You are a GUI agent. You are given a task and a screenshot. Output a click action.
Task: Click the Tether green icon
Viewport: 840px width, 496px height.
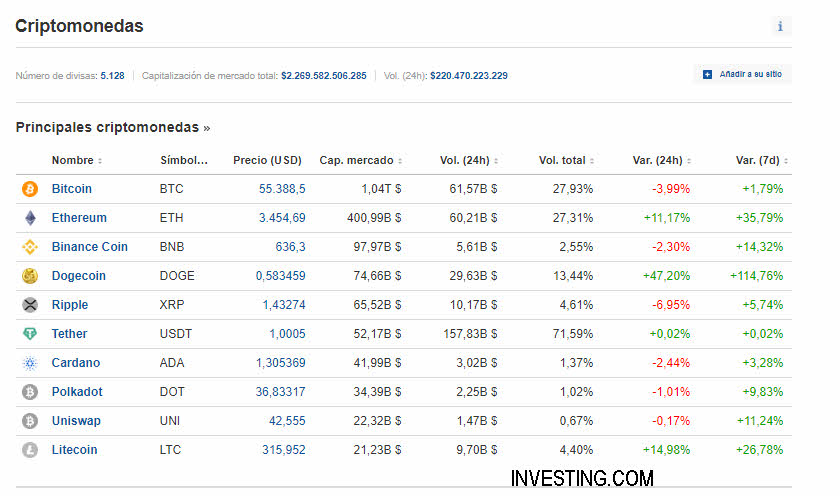tap(29, 333)
